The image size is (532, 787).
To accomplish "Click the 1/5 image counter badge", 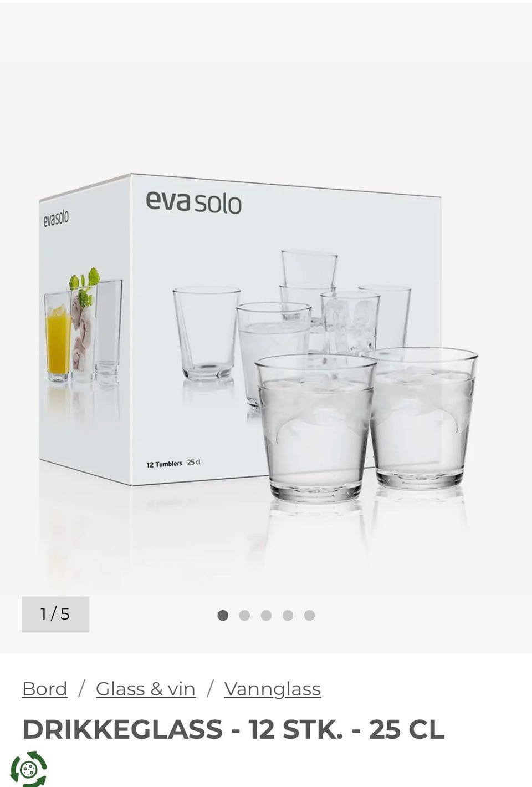I will 55,614.
